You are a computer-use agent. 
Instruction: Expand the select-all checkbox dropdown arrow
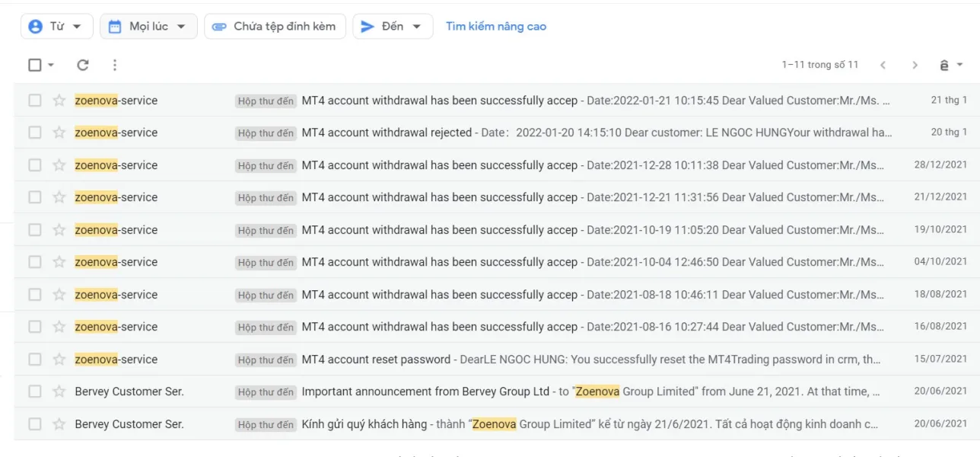[51, 66]
